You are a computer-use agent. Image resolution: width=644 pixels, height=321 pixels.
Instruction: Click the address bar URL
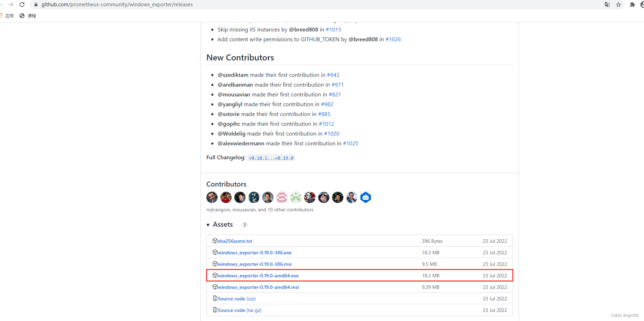pos(117,5)
